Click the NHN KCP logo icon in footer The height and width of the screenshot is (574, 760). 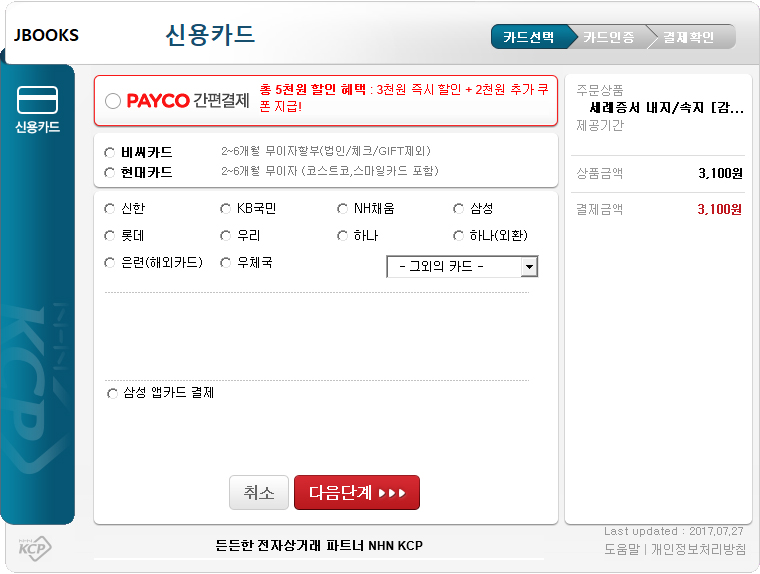(x=35, y=549)
